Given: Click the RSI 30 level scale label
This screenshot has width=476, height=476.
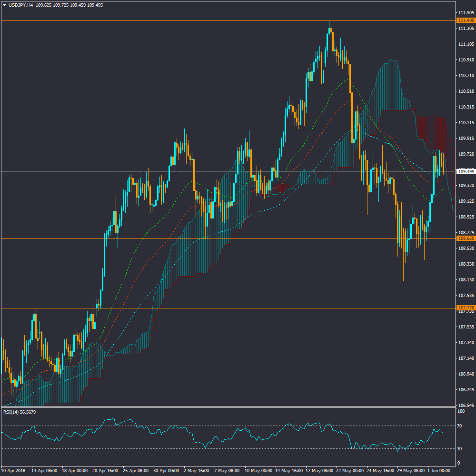Looking at the screenshot, I should click(459, 448).
